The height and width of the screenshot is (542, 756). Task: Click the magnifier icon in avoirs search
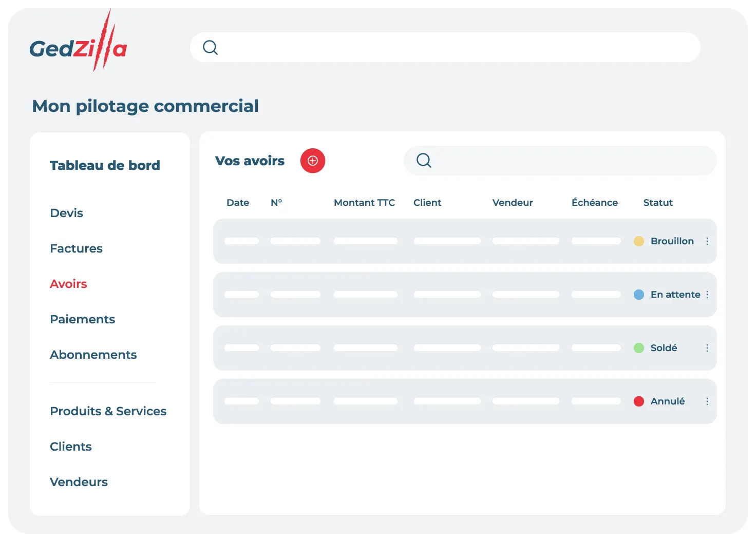pos(424,161)
